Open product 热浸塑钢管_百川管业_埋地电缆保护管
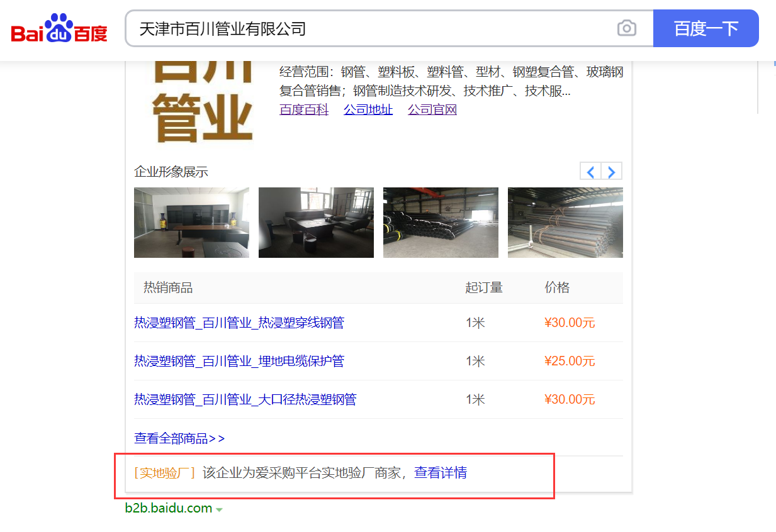Viewport: 776px width, 532px height. [239, 361]
